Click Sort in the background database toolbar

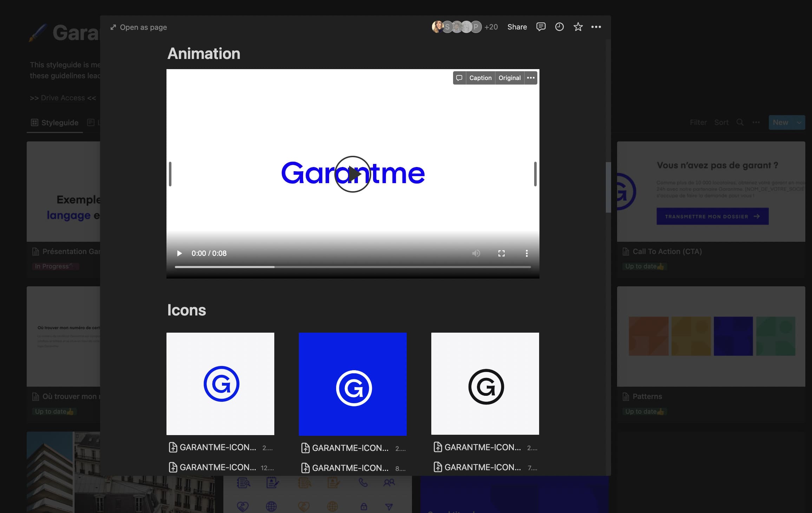[721, 122]
